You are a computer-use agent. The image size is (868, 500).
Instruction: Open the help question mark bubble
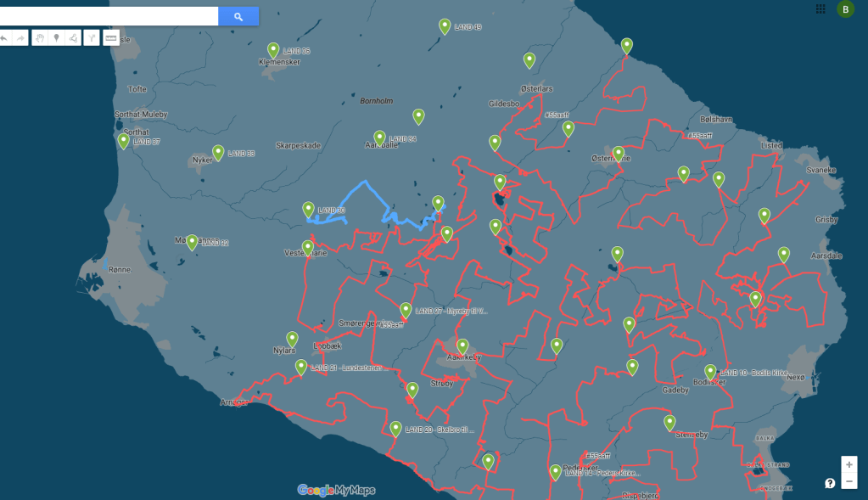pyautogui.click(x=830, y=483)
